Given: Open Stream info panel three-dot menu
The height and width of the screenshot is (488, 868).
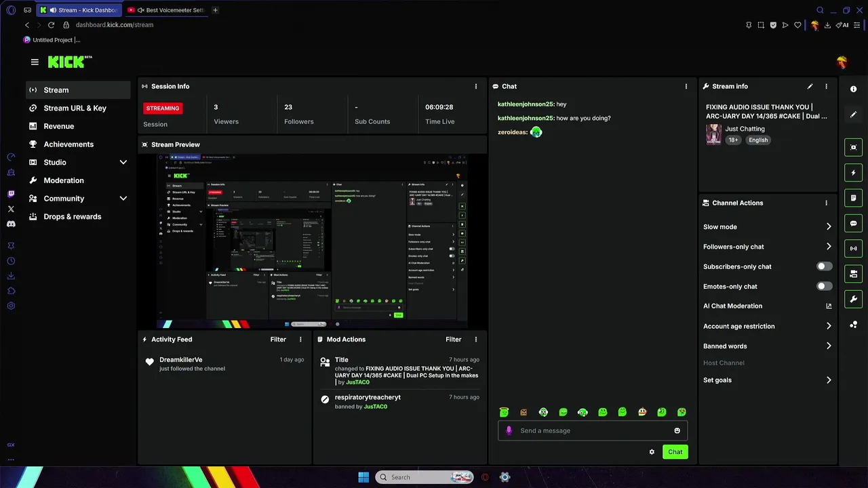Looking at the screenshot, I should [826, 86].
